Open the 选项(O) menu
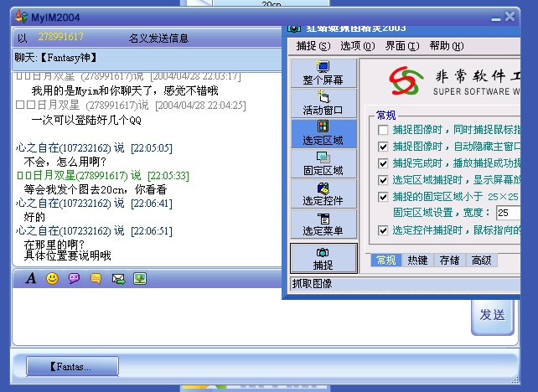Screen dimensions: 538x392 click(358, 45)
